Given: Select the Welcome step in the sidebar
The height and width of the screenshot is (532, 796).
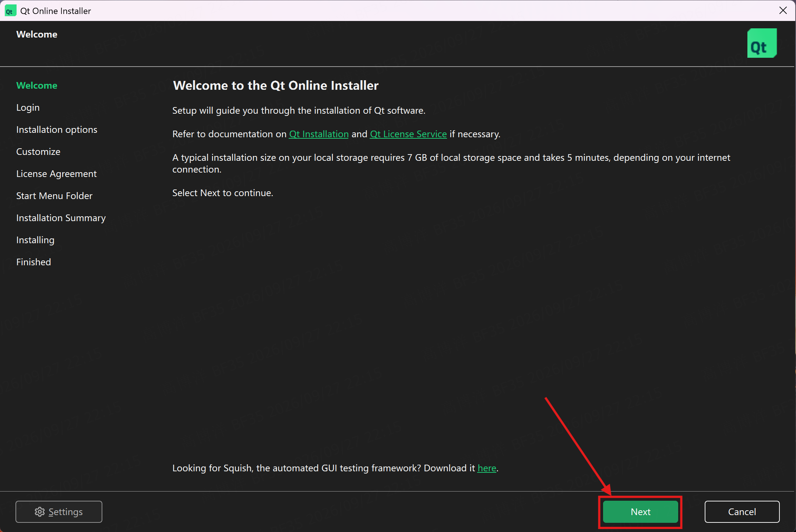Looking at the screenshot, I should pyautogui.click(x=37, y=85).
